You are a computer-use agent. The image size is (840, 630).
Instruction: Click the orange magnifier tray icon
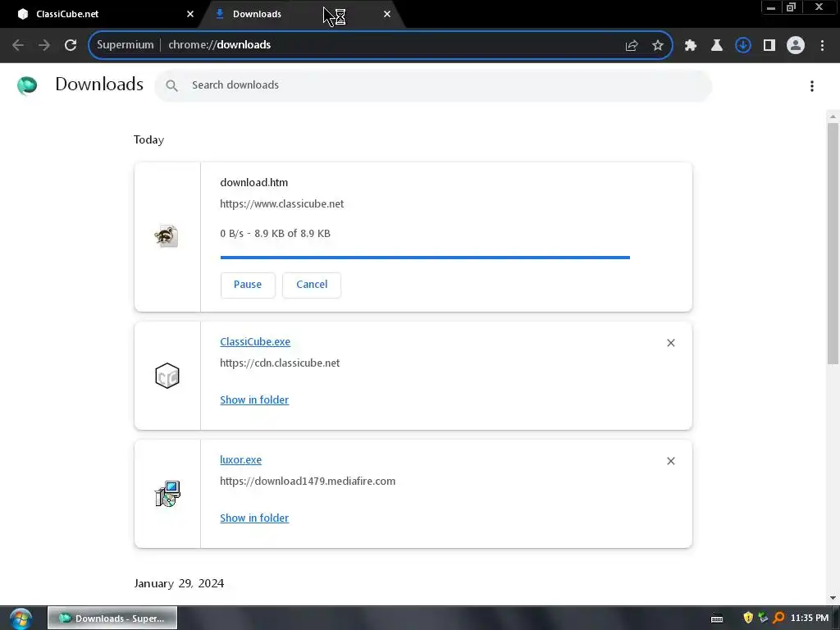pyautogui.click(x=778, y=619)
